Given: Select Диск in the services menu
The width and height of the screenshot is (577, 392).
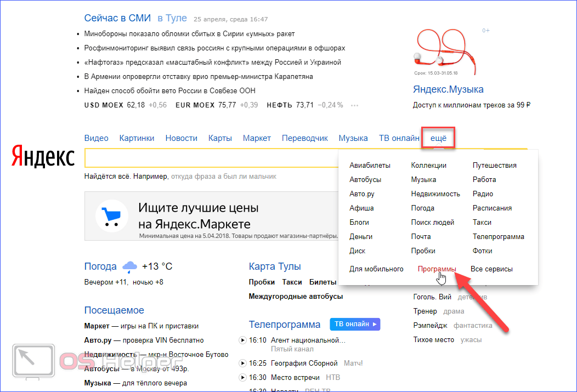Looking at the screenshot, I should click(357, 251).
